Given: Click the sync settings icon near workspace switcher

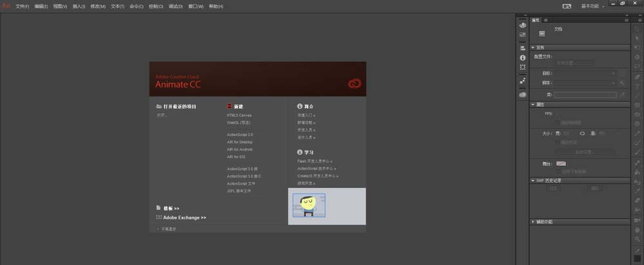Looking at the screenshot, I should 567,6.
